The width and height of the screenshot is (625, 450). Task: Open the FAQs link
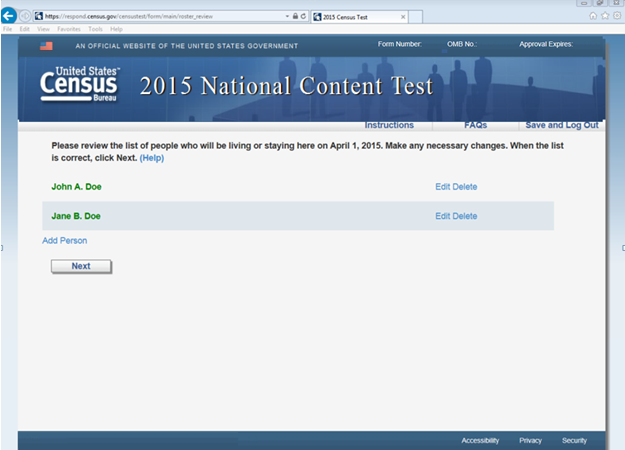[x=476, y=125]
